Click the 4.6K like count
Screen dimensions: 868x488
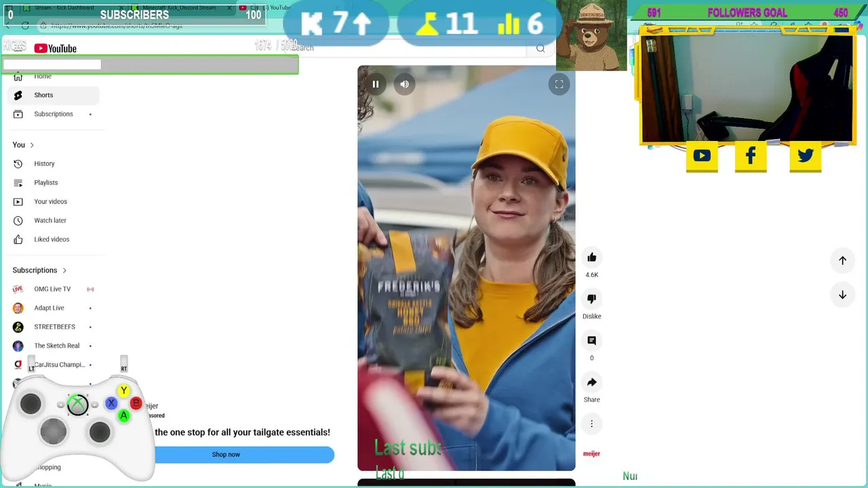[x=591, y=275]
